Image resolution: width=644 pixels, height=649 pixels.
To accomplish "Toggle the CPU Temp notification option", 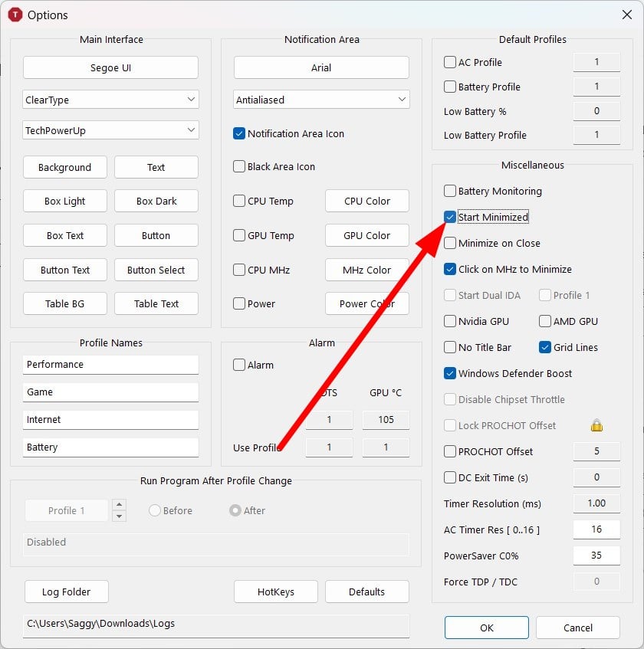I will pos(239,201).
